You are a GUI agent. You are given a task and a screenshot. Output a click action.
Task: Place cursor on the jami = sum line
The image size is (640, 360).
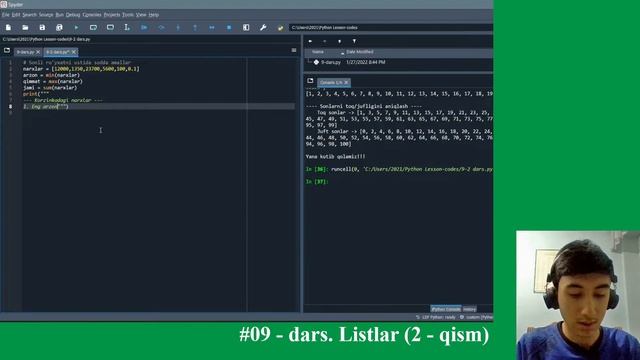[50, 88]
